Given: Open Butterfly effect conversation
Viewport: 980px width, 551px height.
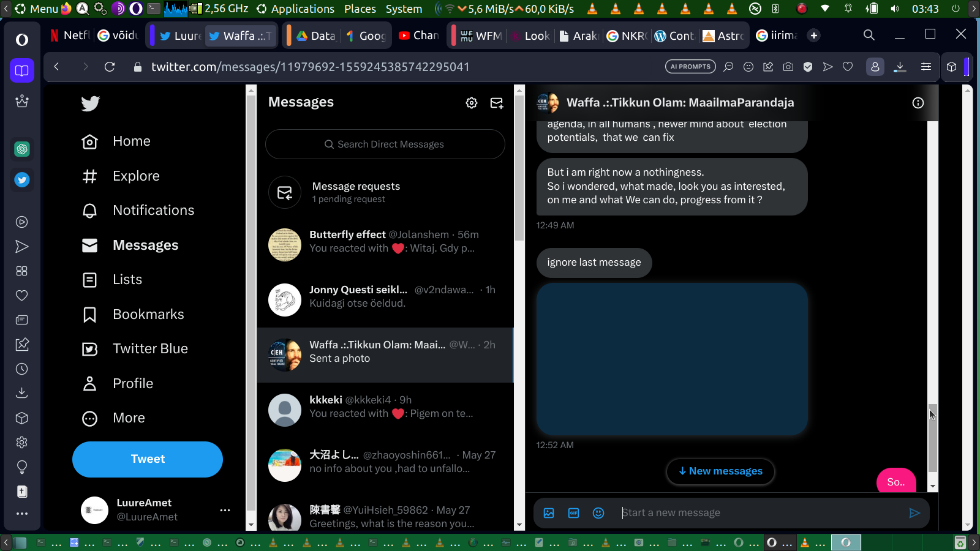Looking at the screenshot, I should 385,245.
